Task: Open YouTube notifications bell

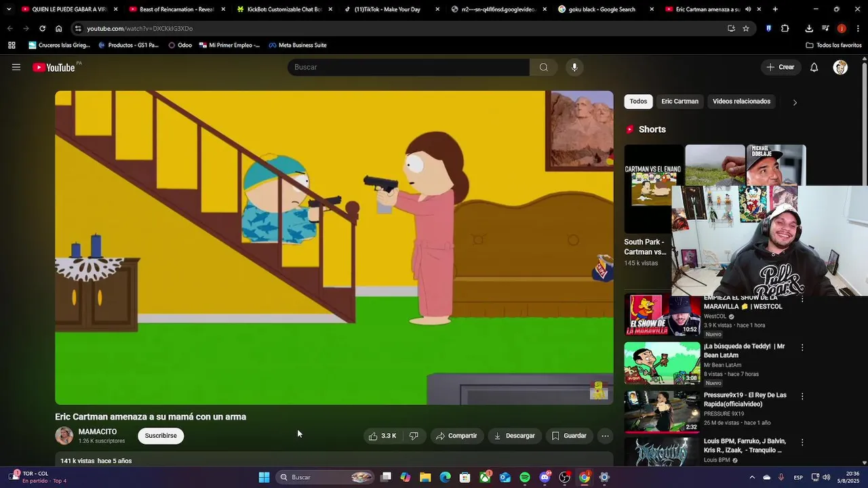Action: 814,67
